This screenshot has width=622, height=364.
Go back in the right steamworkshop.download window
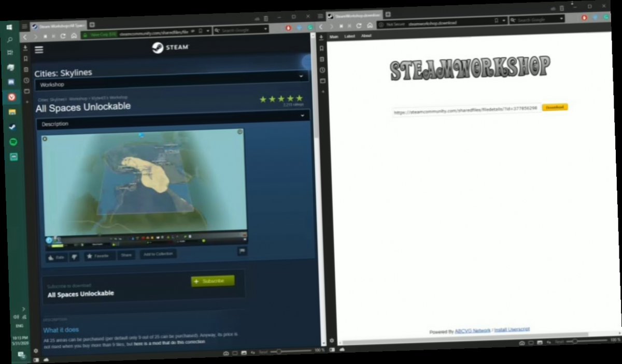pyautogui.click(x=321, y=26)
